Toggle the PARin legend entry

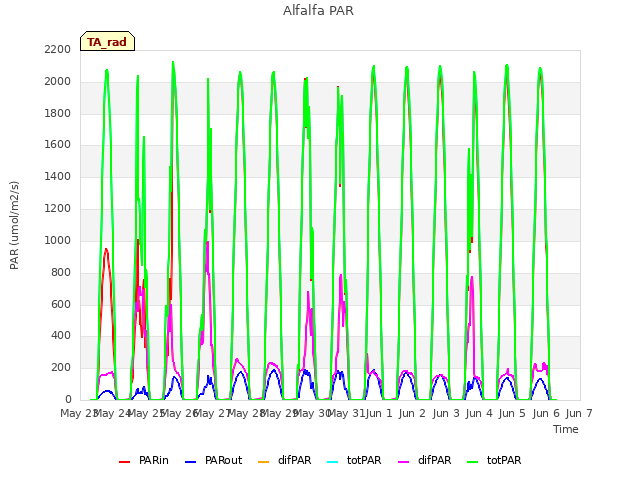144,460
